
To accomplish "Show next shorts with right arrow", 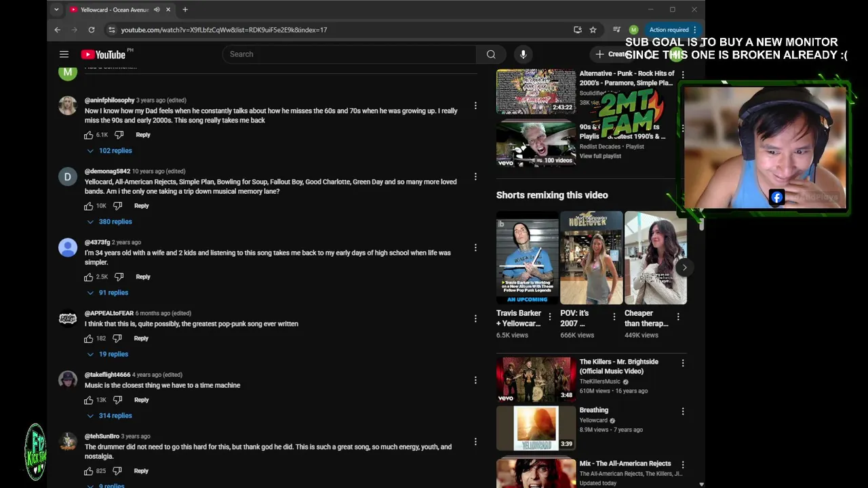I will coord(684,268).
